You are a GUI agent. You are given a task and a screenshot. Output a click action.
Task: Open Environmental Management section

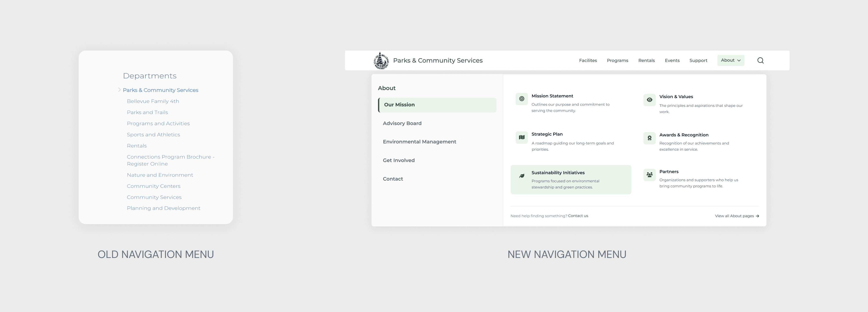(419, 142)
